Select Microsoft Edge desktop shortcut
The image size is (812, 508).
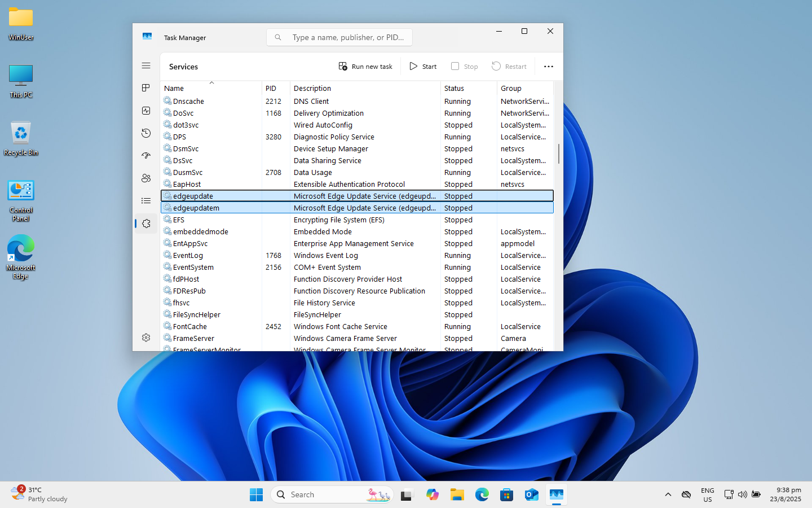21,257
